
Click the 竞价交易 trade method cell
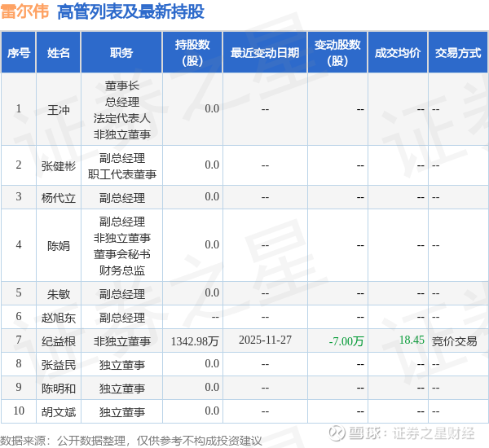(x=455, y=341)
